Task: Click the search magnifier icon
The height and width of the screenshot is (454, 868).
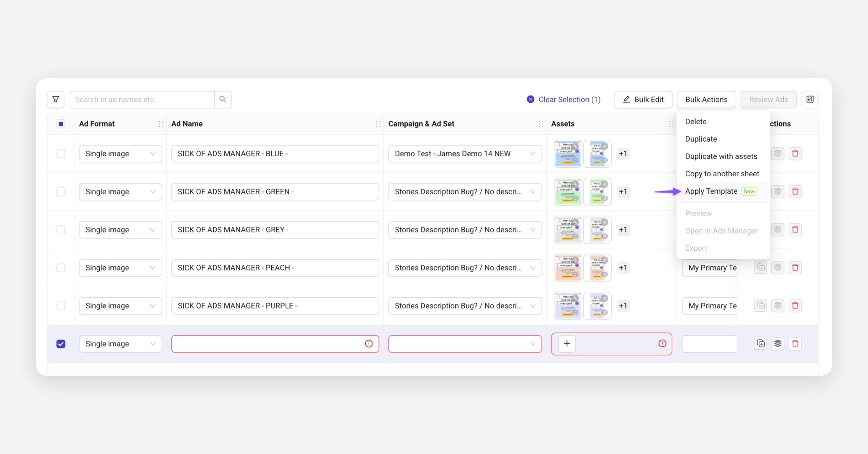Action: pos(223,99)
